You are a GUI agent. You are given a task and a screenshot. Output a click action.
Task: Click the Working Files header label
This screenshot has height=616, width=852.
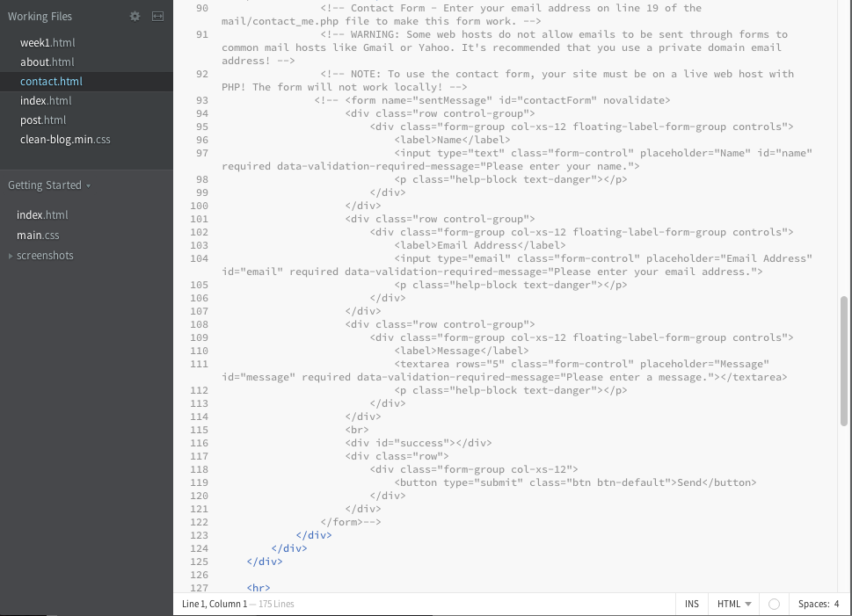click(x=40, y=17)
